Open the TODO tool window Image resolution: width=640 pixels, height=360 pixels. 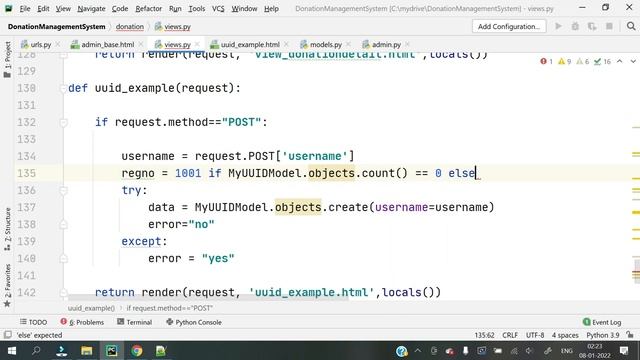(33, 322)
